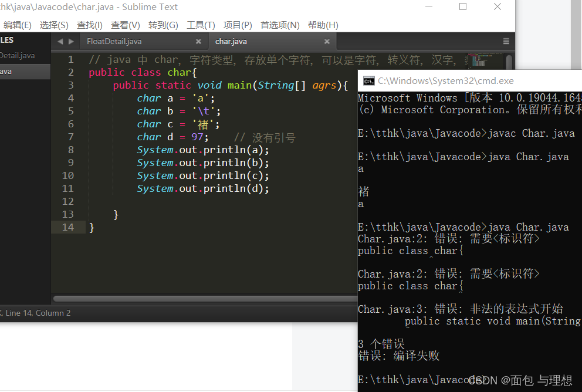Open the 编辑(E) menu
The width and height of the screenshot is (582, 392).
click(x=17, y=25)
